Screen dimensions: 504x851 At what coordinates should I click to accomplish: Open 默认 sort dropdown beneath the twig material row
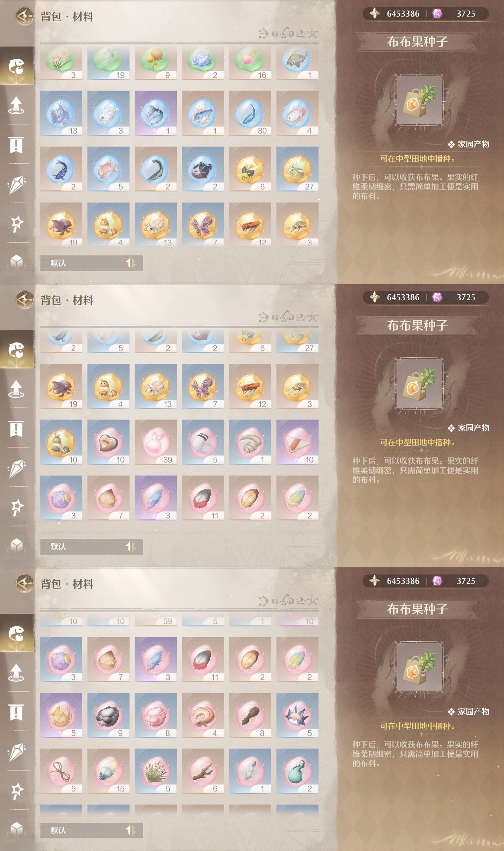click(80, 830)
